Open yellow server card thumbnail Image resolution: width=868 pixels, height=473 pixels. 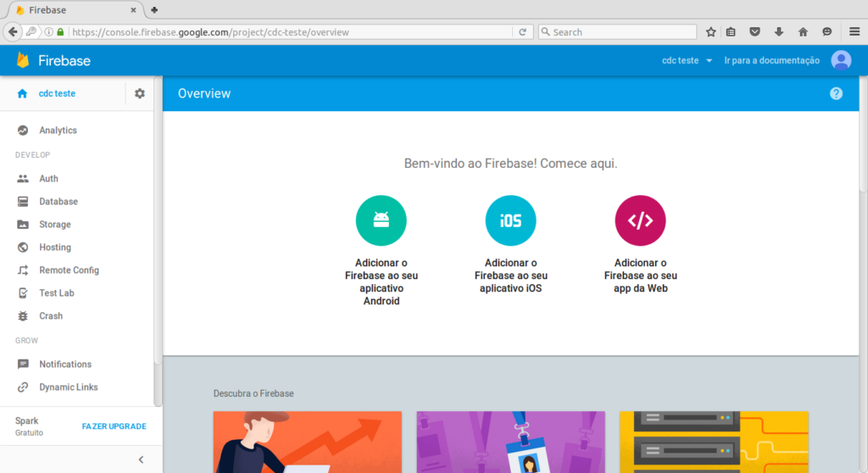click(714, 442)
